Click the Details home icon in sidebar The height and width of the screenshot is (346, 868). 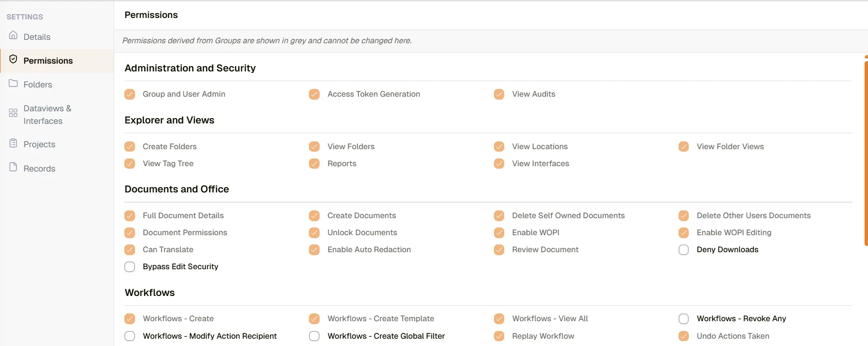tap(13, 35)
